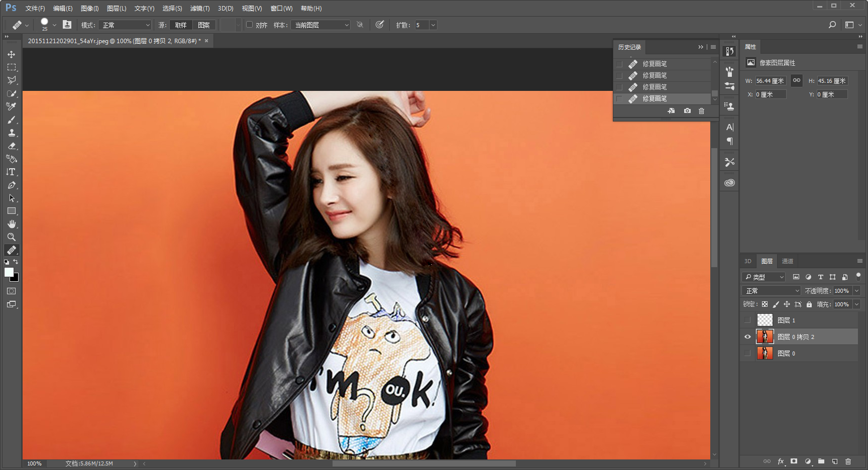The height and width of the screenshot is (470, 868).
Task: Switch to the 通道 channels tab
Action: tap(787, 261)
